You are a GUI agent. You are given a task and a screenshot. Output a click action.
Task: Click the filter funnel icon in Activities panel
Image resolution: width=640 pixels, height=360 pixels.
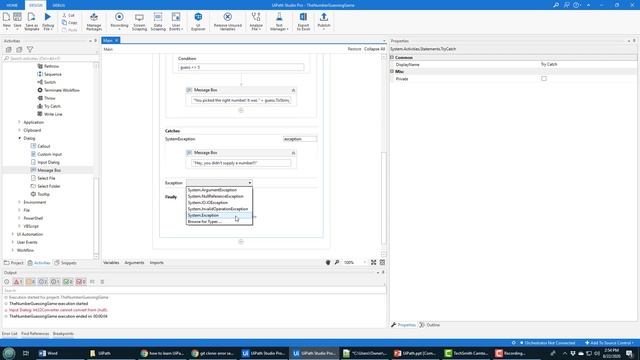30,49
